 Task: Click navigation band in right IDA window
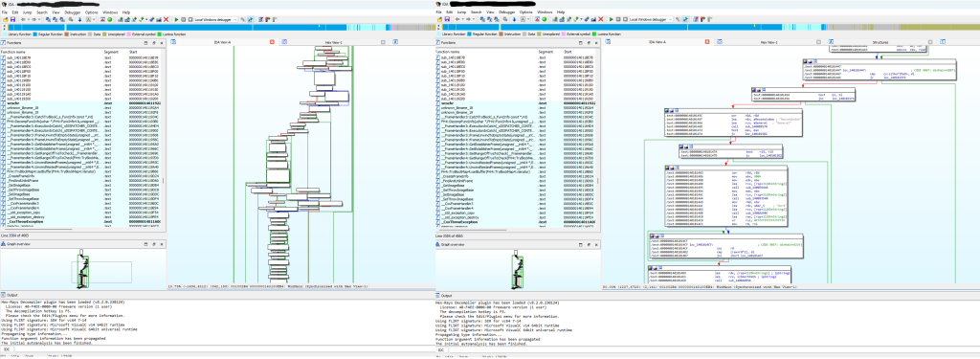(710, 27)
